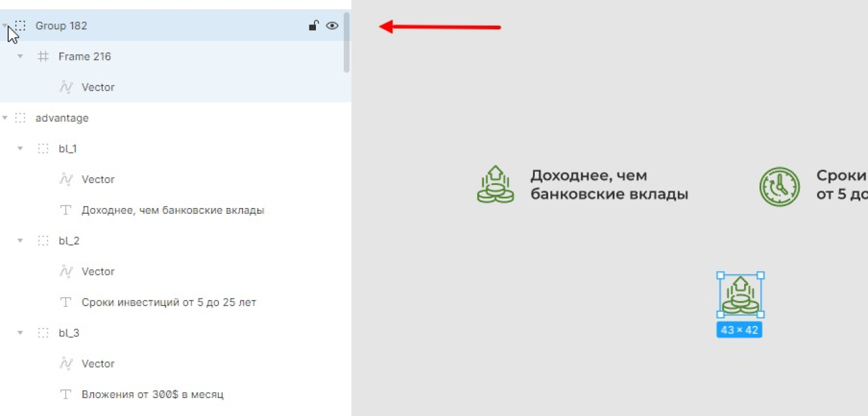Click the layers panel scrollbar thumb
The width and height of the screenshot is (868, 416).
point(347,42)
